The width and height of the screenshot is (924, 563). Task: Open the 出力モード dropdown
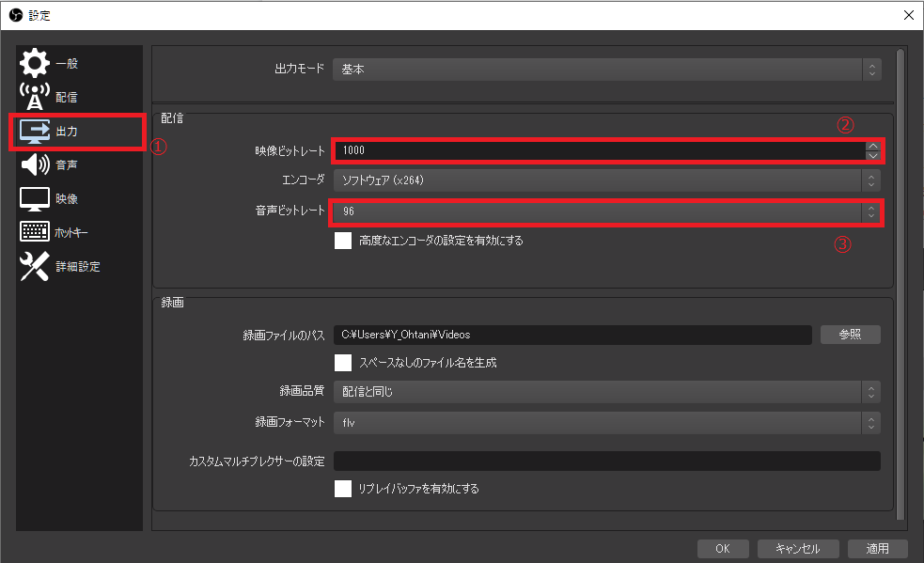tap(606, 70)
